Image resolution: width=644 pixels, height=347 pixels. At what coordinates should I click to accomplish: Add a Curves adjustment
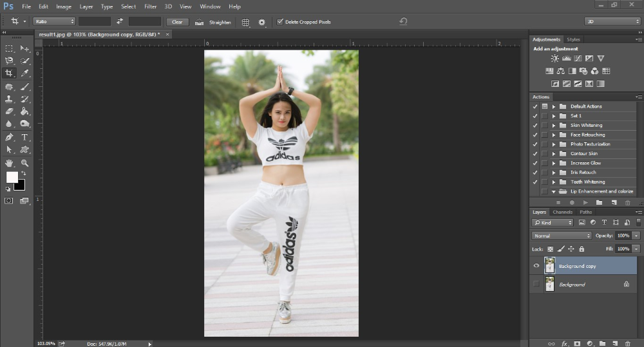[578, 59]
